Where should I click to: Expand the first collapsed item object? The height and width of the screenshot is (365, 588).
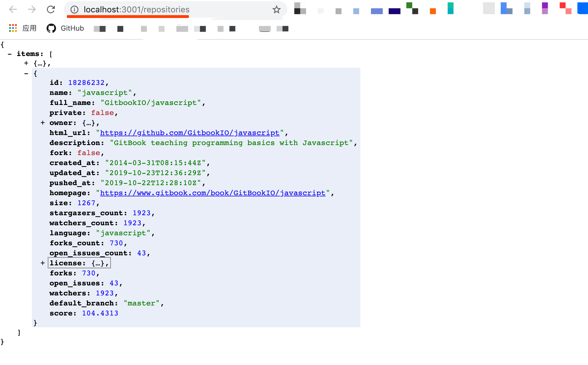click(26, 63)
